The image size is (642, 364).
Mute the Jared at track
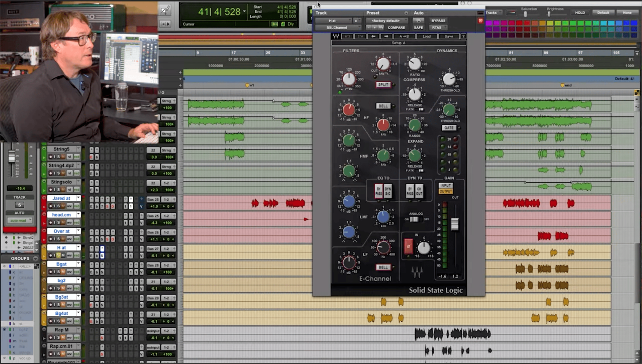point(63,206)
